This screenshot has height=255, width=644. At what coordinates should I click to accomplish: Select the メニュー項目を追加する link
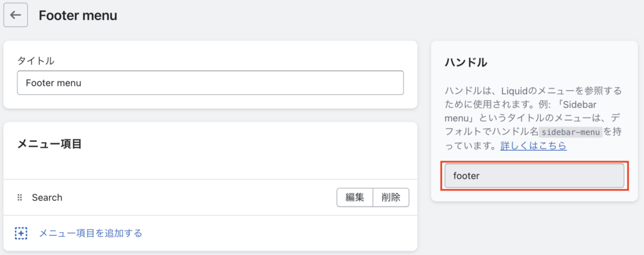tap(91, 233)
